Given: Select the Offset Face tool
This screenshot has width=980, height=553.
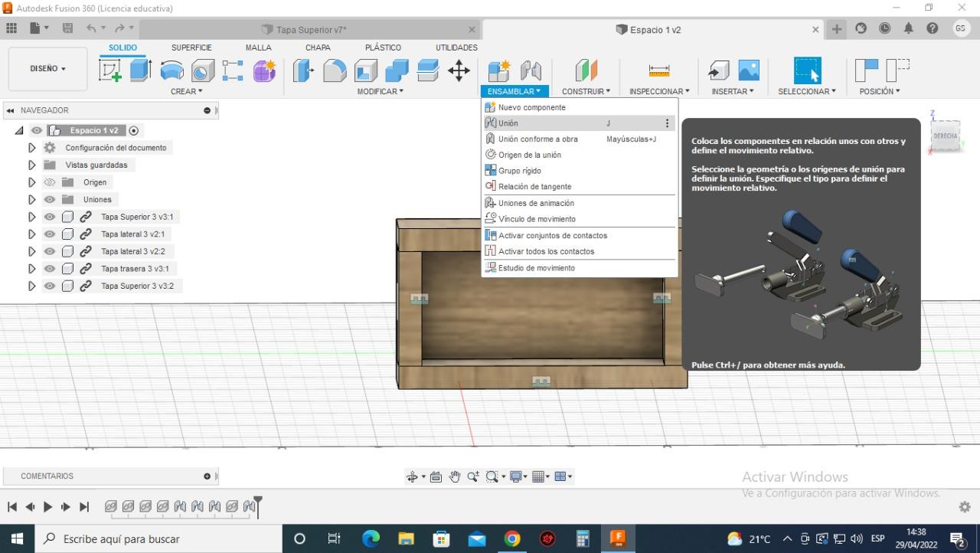Looking at the screenshot, I should (427, 70).
